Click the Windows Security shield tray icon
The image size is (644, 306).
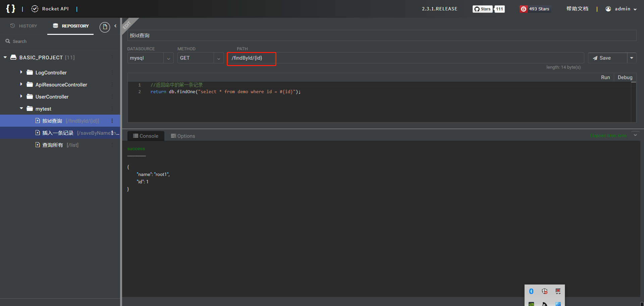pyautogui.click(x=545, y=291)
